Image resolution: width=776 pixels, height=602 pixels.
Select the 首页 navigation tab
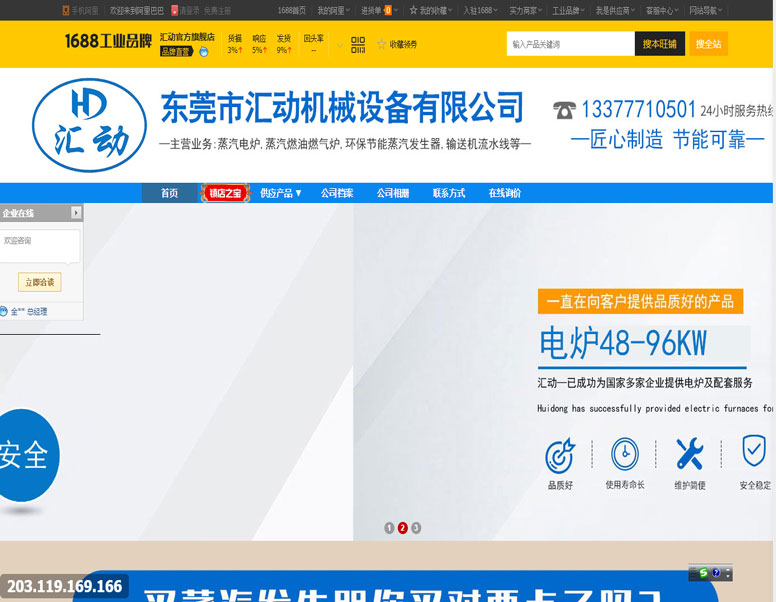169,193
